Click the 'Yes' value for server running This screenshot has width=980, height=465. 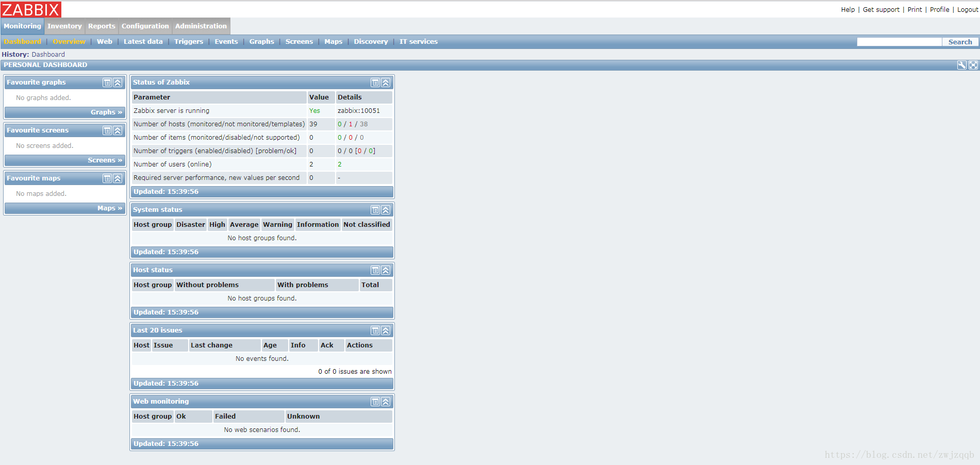click(314, 110)
